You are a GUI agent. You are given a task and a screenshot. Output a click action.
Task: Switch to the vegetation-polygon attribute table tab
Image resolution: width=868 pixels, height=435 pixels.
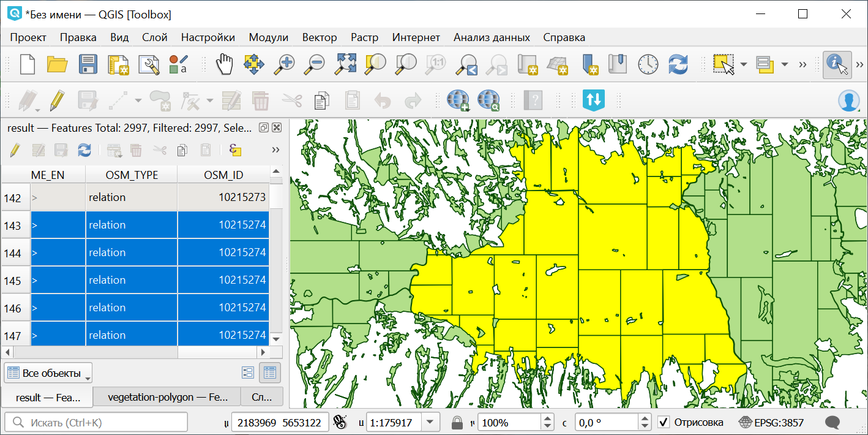167,397
